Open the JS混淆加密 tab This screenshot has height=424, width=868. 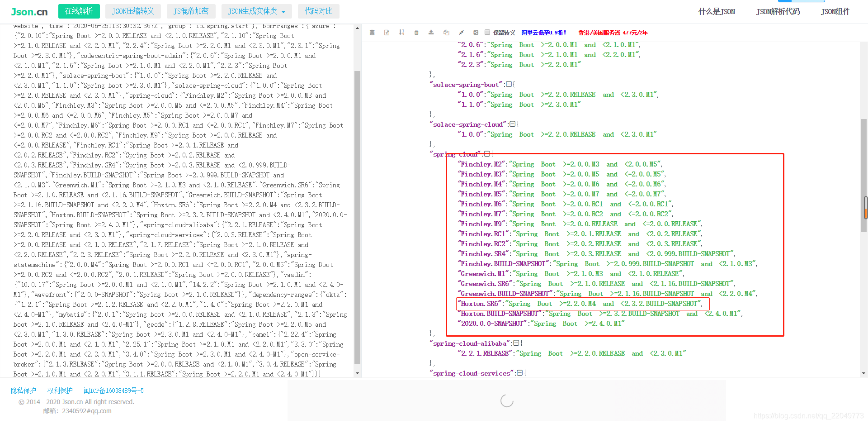click(x=191, y=11)
